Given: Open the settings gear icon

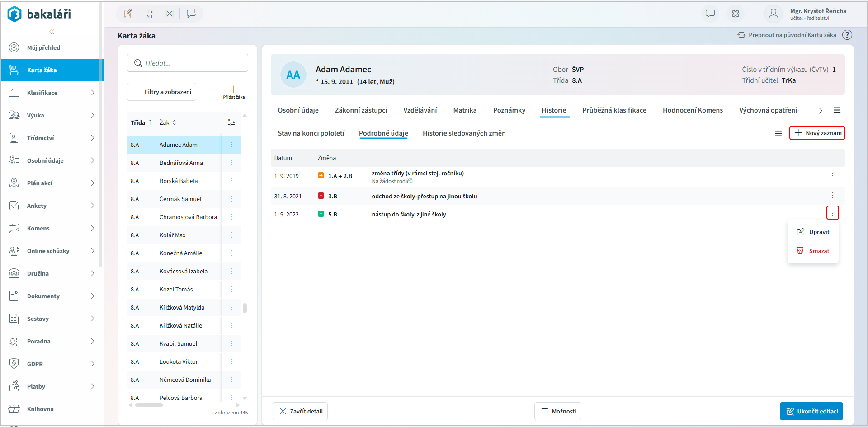Looking at the screenshot, I should pyautogui.click(x=736, y=14).
